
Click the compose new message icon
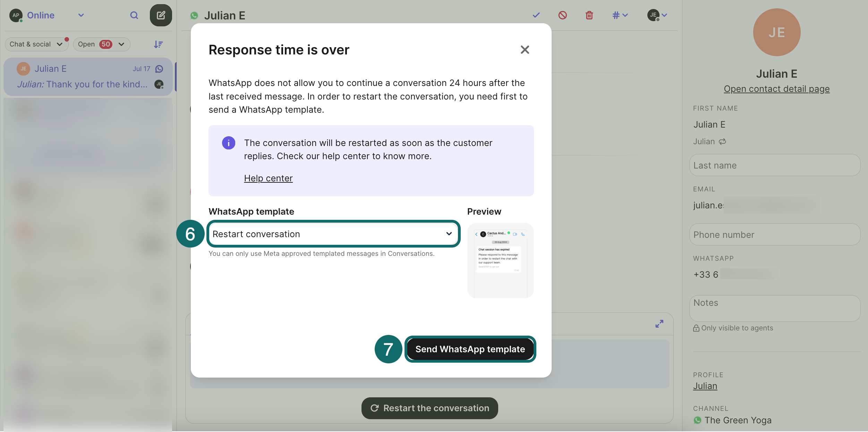pyautogui.click(x=161, y=15)
